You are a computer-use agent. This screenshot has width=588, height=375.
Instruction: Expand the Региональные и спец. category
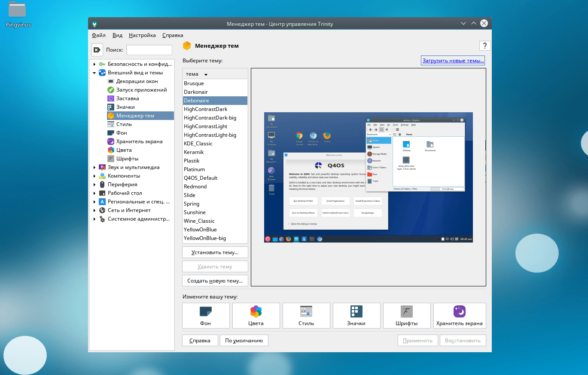[x=94, y=202]
